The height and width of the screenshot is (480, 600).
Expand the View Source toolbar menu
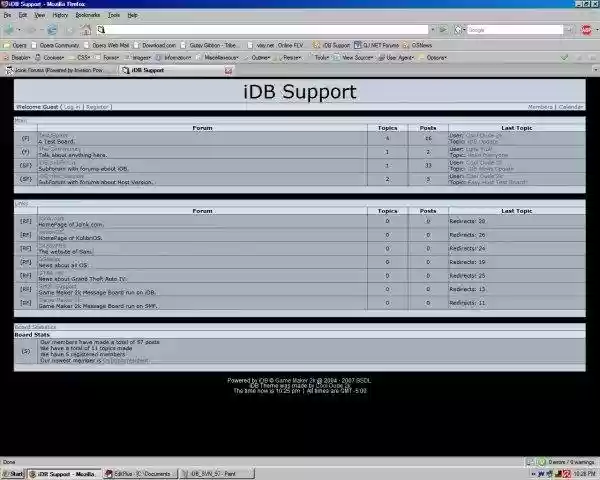pyautogui.click(x=353, y=57)
